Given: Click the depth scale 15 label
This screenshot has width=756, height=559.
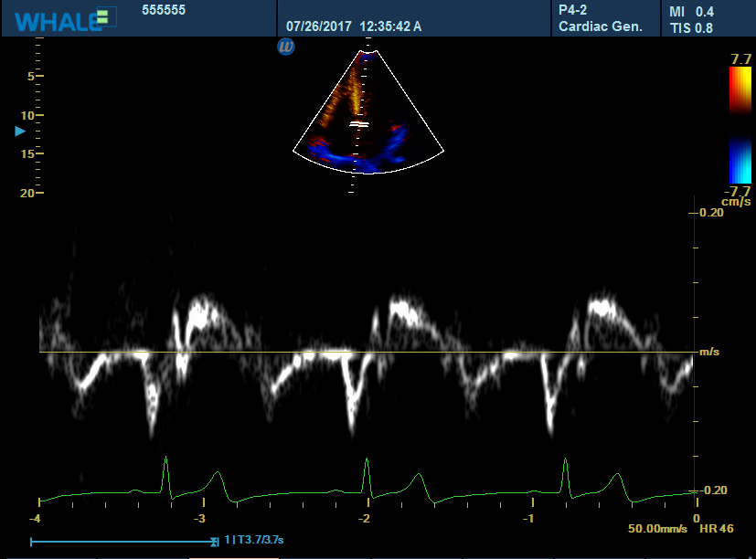Looking at the screenshot, I should [27, 153].
